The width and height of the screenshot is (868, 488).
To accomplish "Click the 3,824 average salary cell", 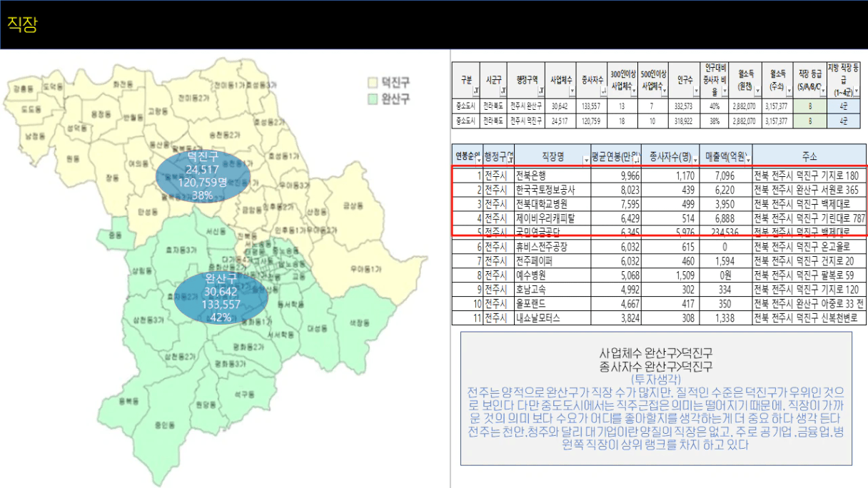I will 615,318.
